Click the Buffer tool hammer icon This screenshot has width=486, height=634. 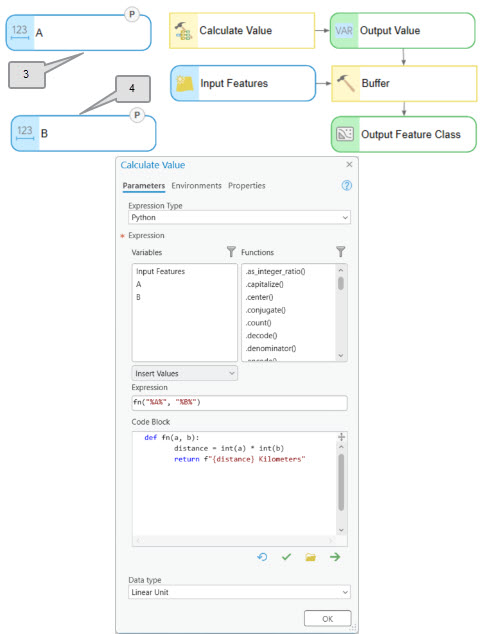(346, 83)
